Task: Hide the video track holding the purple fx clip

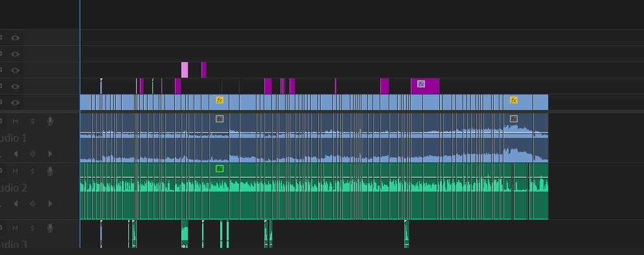Action: (x=15, y=87)
